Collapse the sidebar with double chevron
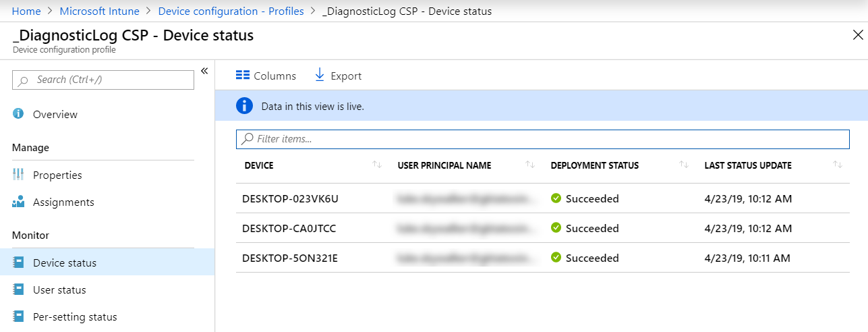This screenshot has width=868, height=332. click(204, 71)
